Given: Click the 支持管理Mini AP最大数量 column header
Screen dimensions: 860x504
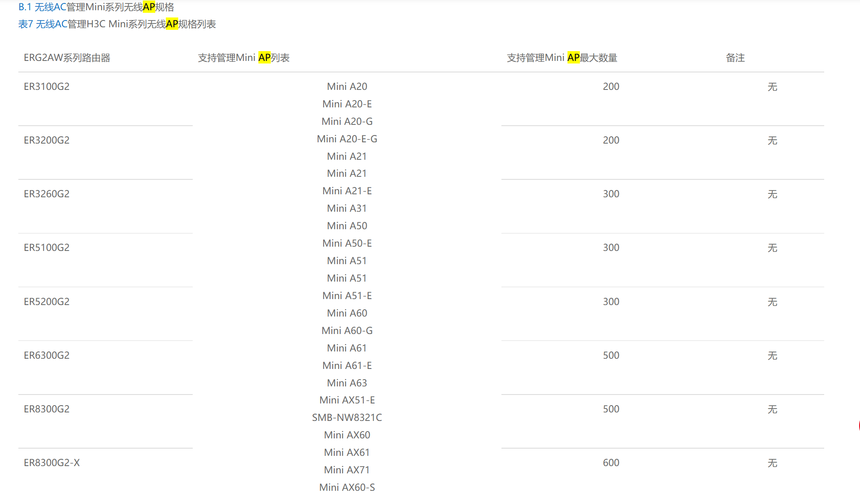Looking at the screenshot, I should (562, 58).
